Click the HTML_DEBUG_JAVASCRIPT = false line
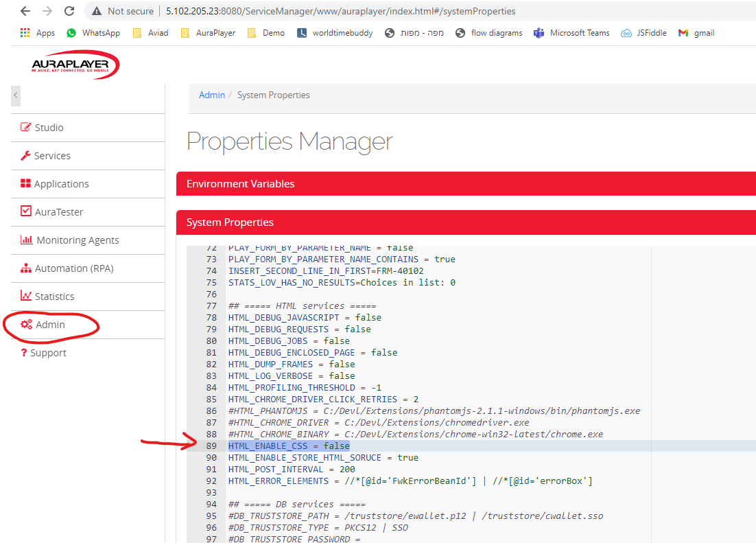 point(305,318)
